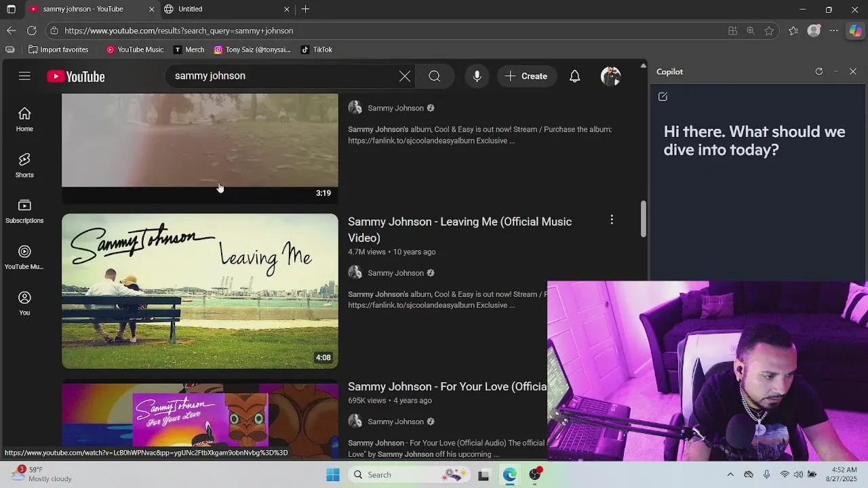Close the Copilot pane
The height and width of the screenshot is (488, 868).
click(x=853, y=71)
